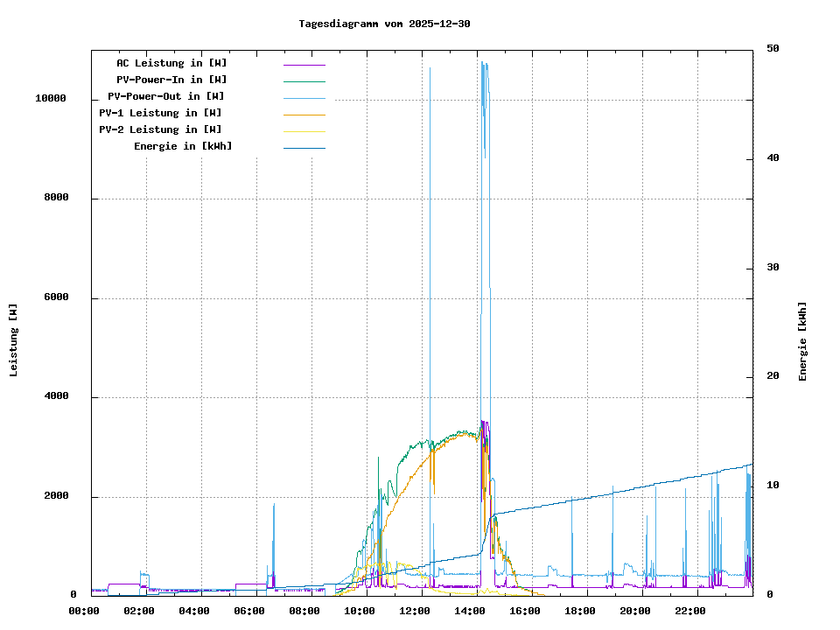Click the chart title Tagesdiagramm vom 2025-12-30

pos(384,24)
